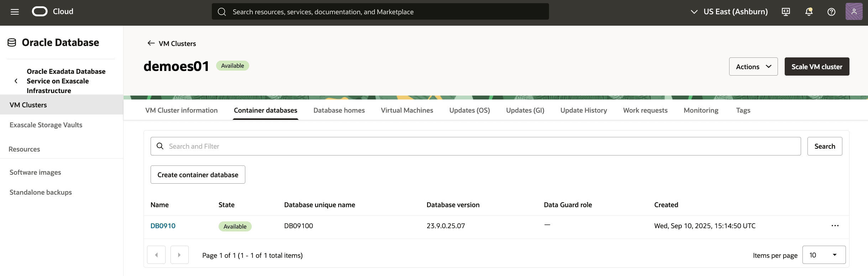The image size is (868, 276).
Task: Go to previous page arrow
Action: point(156,255)
